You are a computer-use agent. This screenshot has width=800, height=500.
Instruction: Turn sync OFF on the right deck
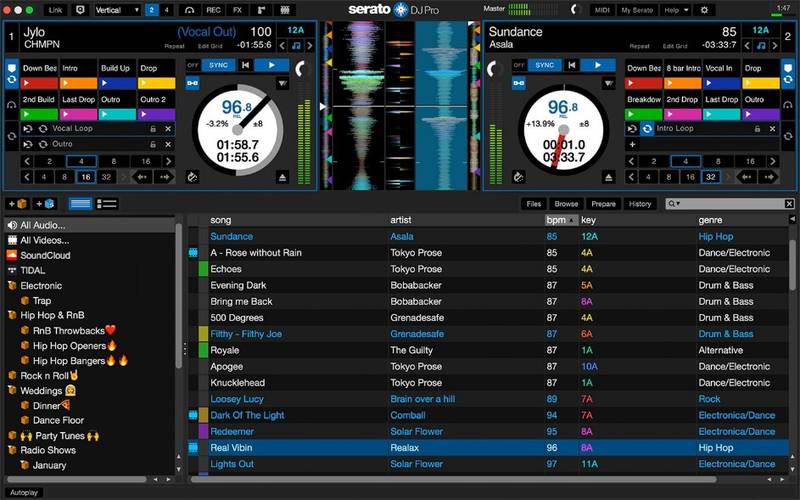click(520, 65)
